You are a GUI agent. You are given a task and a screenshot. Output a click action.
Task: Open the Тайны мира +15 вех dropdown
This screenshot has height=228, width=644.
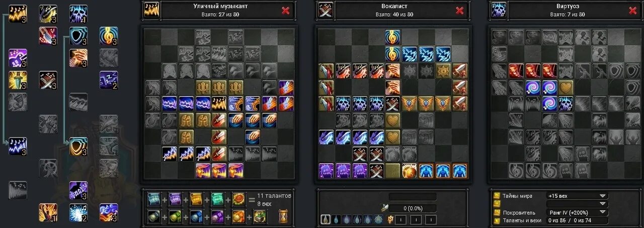[x=577, y=196]
